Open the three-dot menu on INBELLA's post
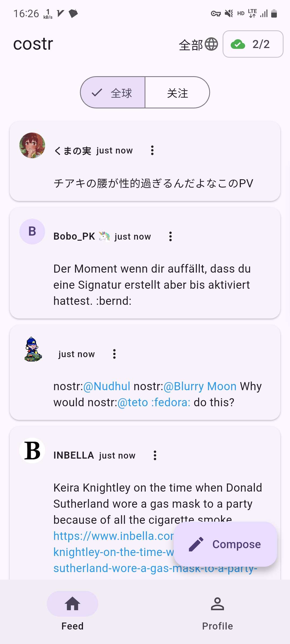 tap(155, 455)
